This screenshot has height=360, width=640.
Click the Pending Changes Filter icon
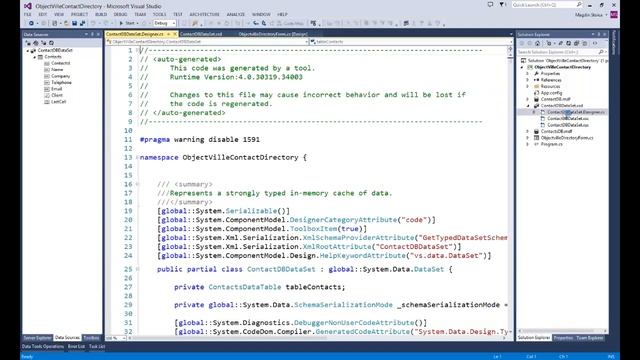[550, 43]
